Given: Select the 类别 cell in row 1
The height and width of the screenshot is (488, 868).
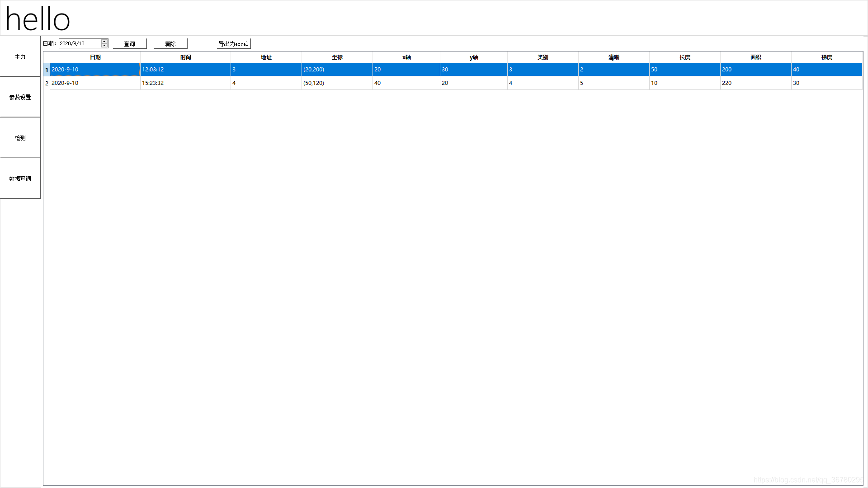Looking at the screenshot, I should 543,70.
